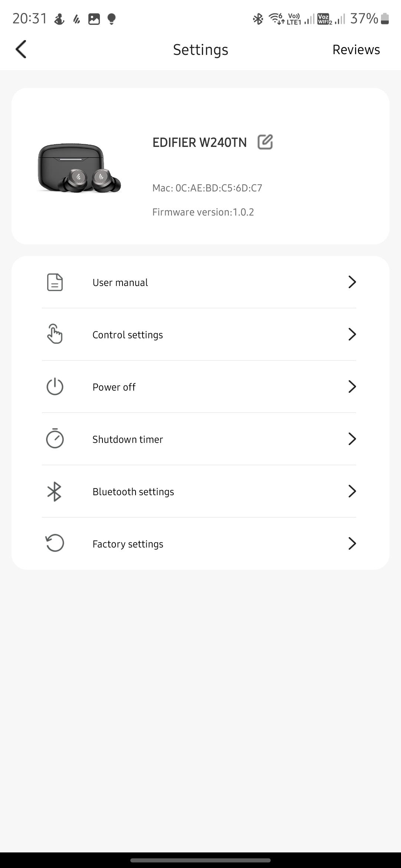Tap the Power off icon
The image size is (401, 868).
[x=55, y=387]
